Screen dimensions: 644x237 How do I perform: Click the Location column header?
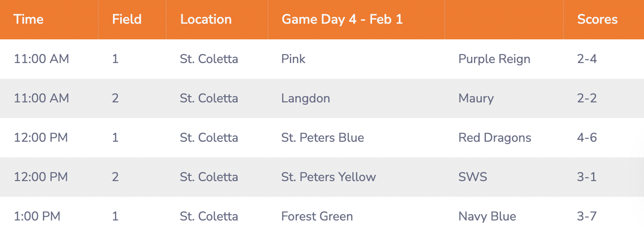point(206,20)
